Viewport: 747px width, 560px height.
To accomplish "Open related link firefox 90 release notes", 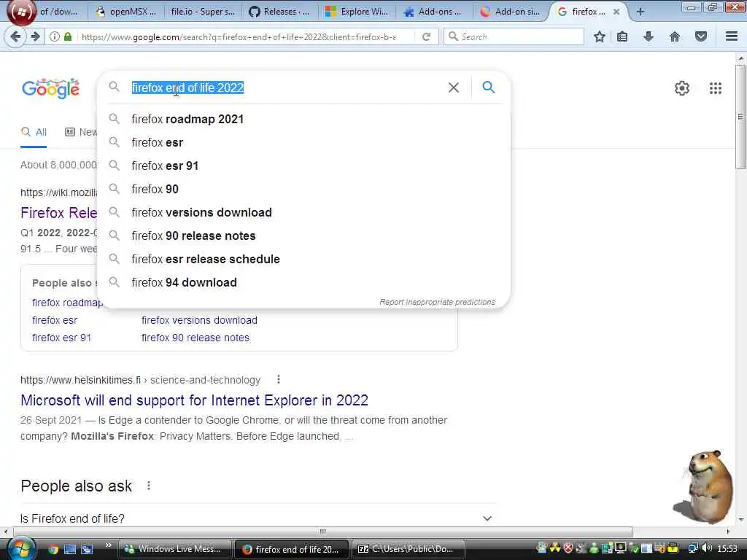I will coord(196,338).
